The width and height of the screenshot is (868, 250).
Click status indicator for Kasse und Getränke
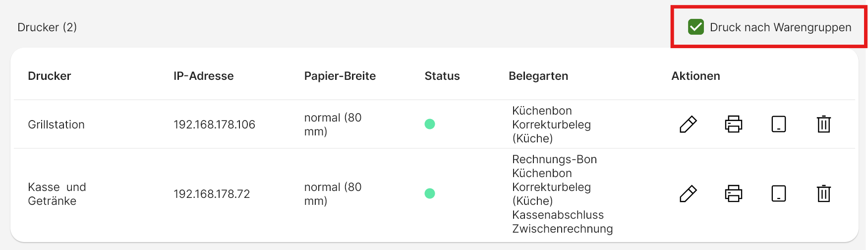click(x=430, y=193)
